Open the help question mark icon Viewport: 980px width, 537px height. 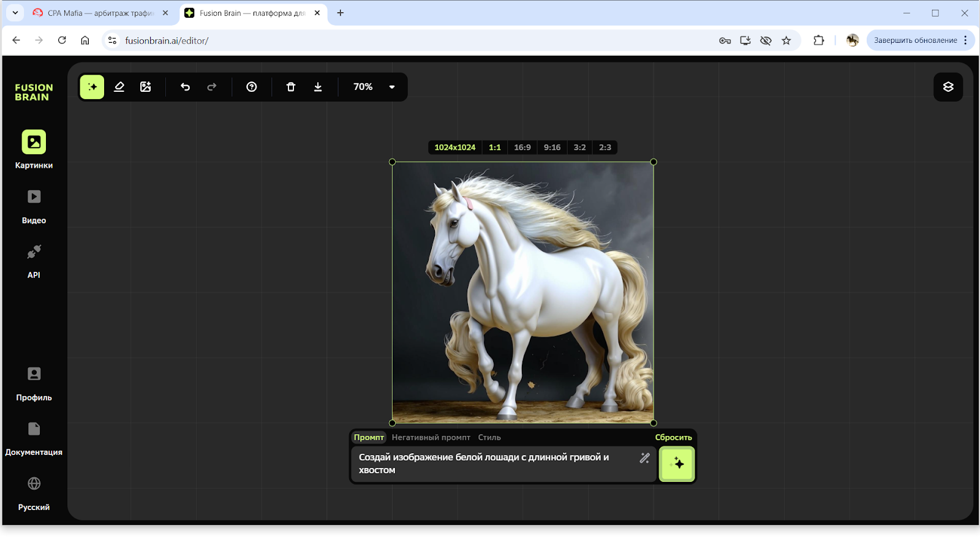[x=252, y=87]
